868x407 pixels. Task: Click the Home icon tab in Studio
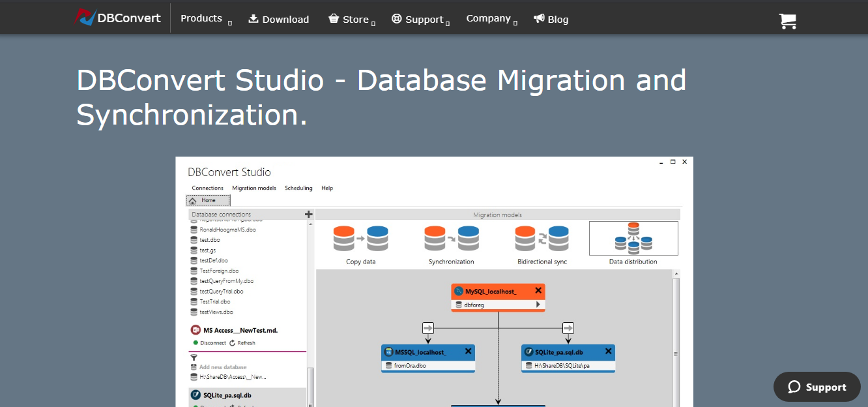coord(192,201)
